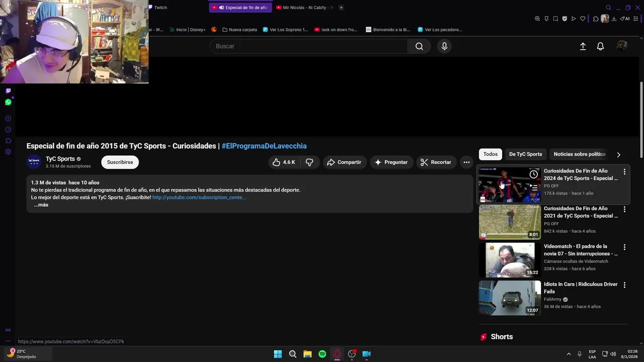Open browser history clock in sidebar
The width and height of the screenshot is (644, 362).
point(8,130)
